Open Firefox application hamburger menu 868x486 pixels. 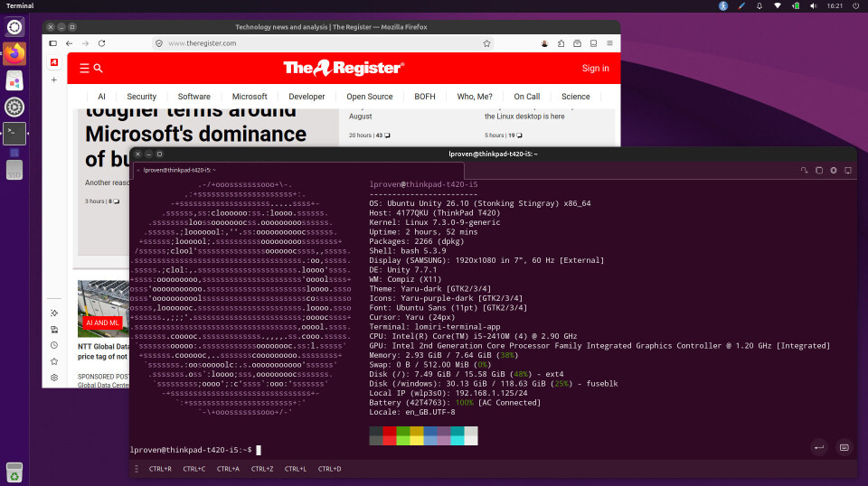(x=609, y=43)
